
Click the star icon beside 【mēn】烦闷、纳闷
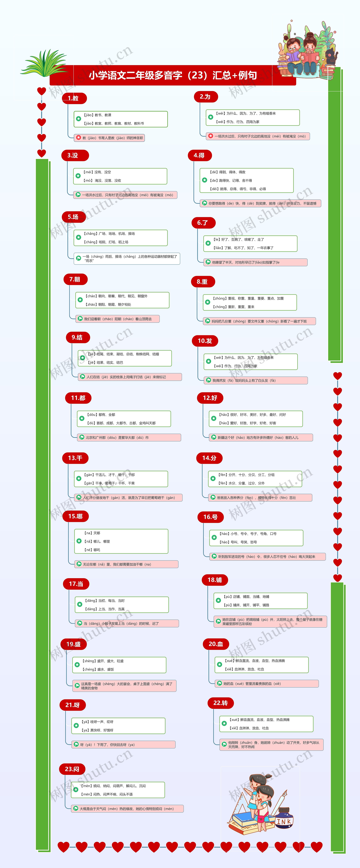(76, 790)
